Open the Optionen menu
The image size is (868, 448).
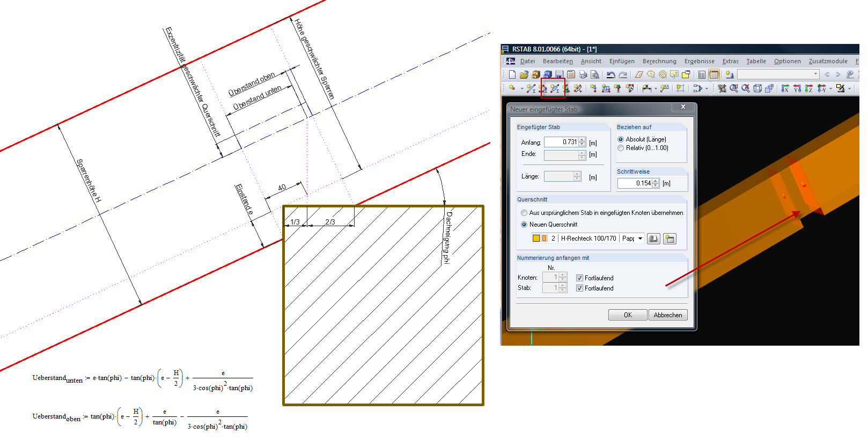click(x=788, y=61)
